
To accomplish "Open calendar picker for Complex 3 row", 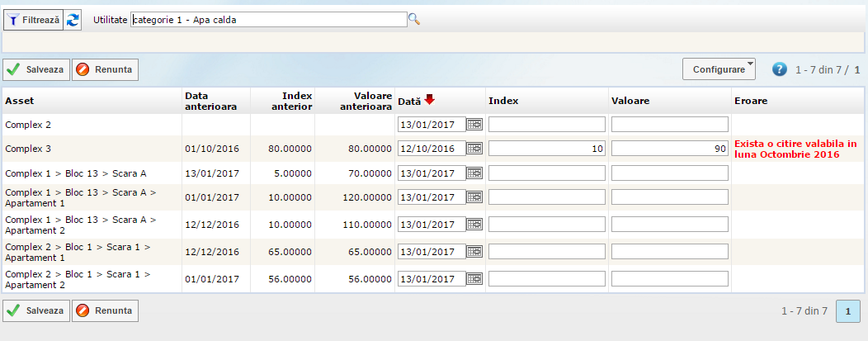I will 474,149.
